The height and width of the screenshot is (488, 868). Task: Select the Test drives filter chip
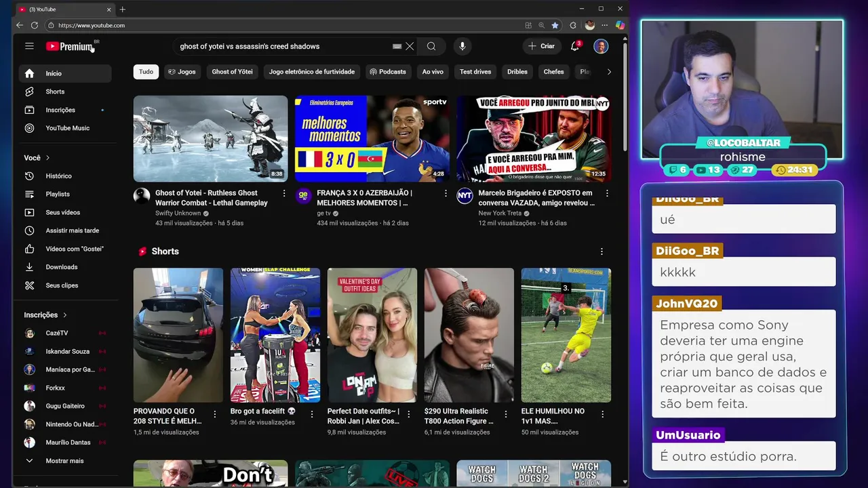(x=475, y=72)
